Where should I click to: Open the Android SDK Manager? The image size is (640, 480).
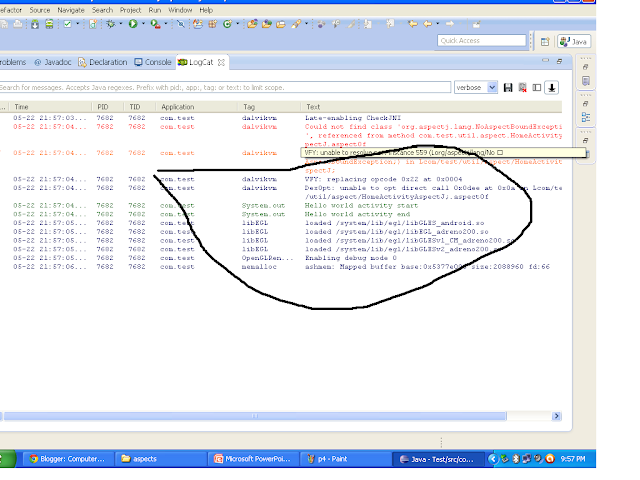tap(35, 24)
